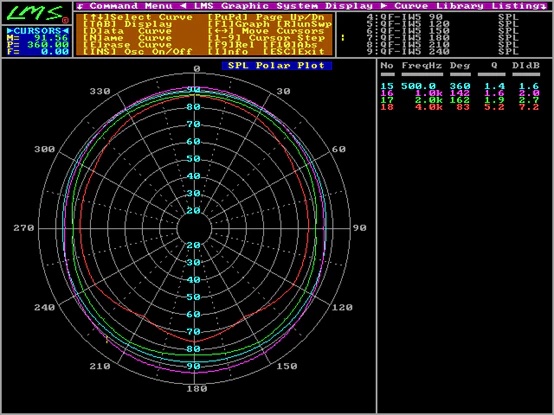Toggle the [INS] Osc On/Off option
This screenshot has width=554, height=415.
tap(137, 52)
